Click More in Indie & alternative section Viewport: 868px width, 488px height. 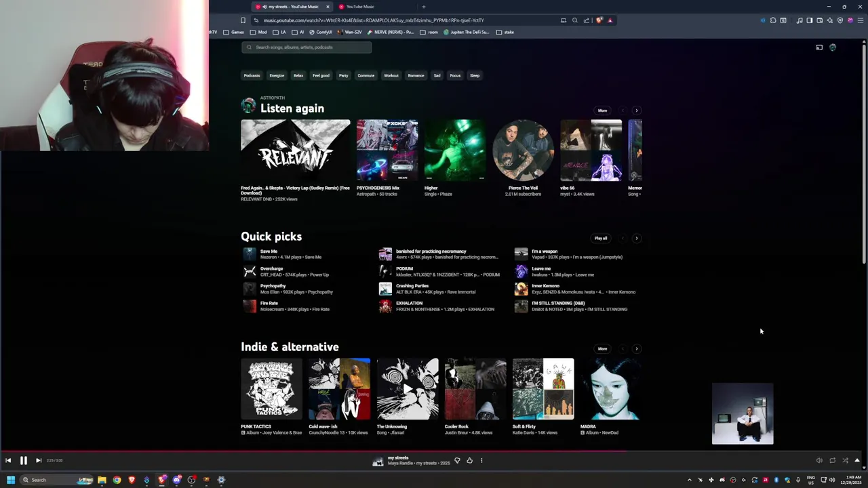point(602,349)
